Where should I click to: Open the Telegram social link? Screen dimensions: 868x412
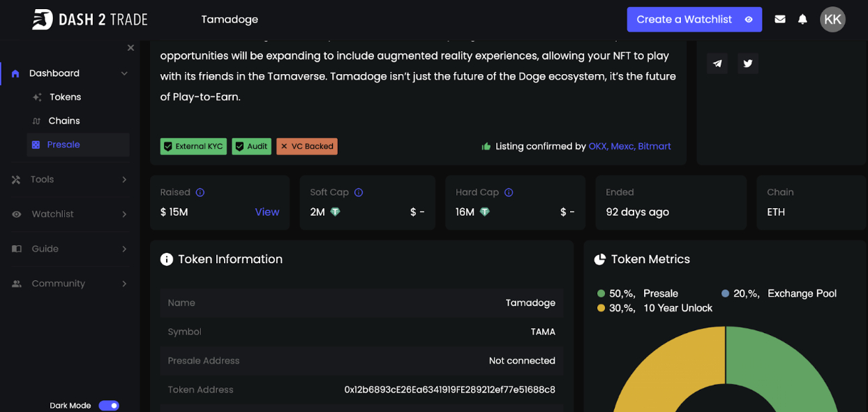click(x=717, y=64)
